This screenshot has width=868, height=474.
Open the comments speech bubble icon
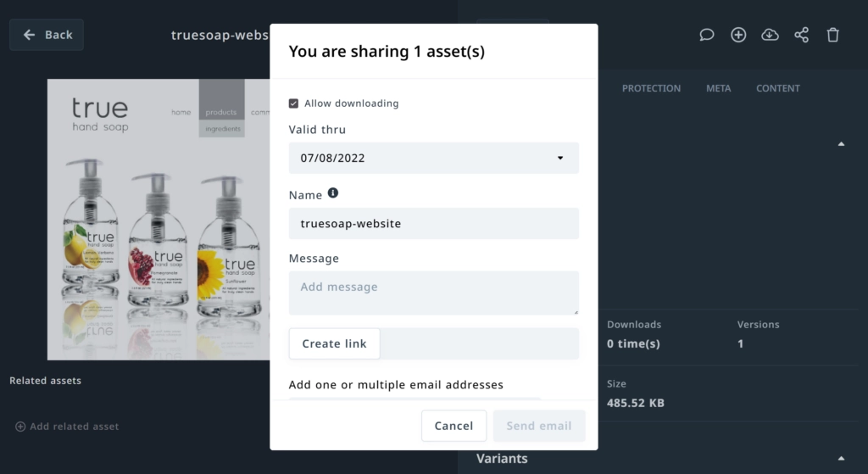coord(706,35)
